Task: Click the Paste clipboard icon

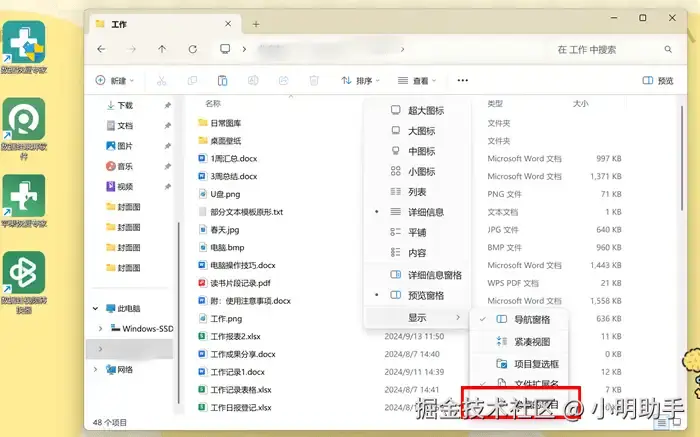Action: click(x=222, y=81)
